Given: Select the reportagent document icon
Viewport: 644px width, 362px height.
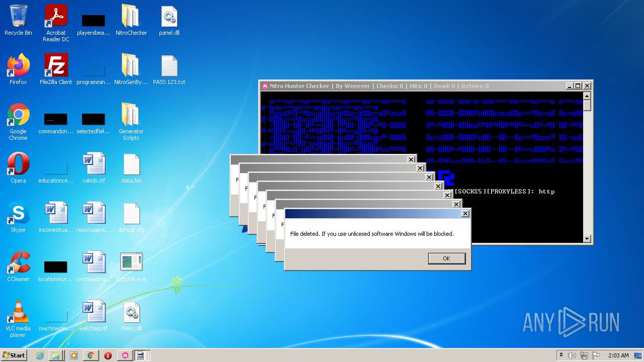Looking at the screenshot, I should pyautogui.click(x=94, y=218).
